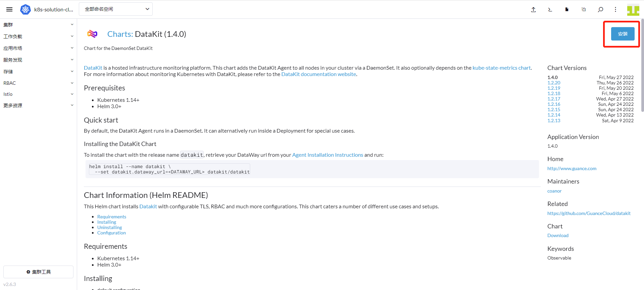The width and height of the screenshot is (644, 290).
Task: Expand the 工作负载 sidebar section
Action: tap(38, 37)
